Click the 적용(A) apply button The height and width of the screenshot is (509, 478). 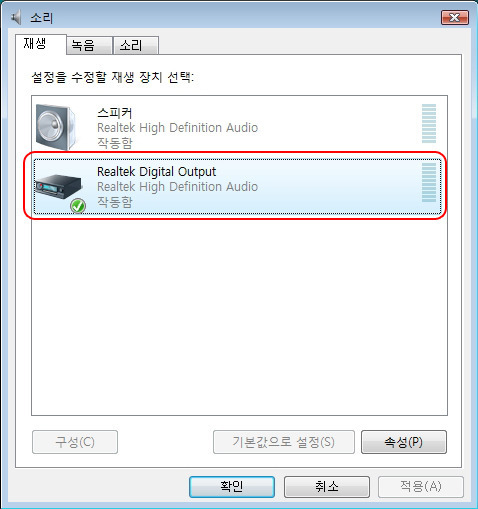point(421,487)
